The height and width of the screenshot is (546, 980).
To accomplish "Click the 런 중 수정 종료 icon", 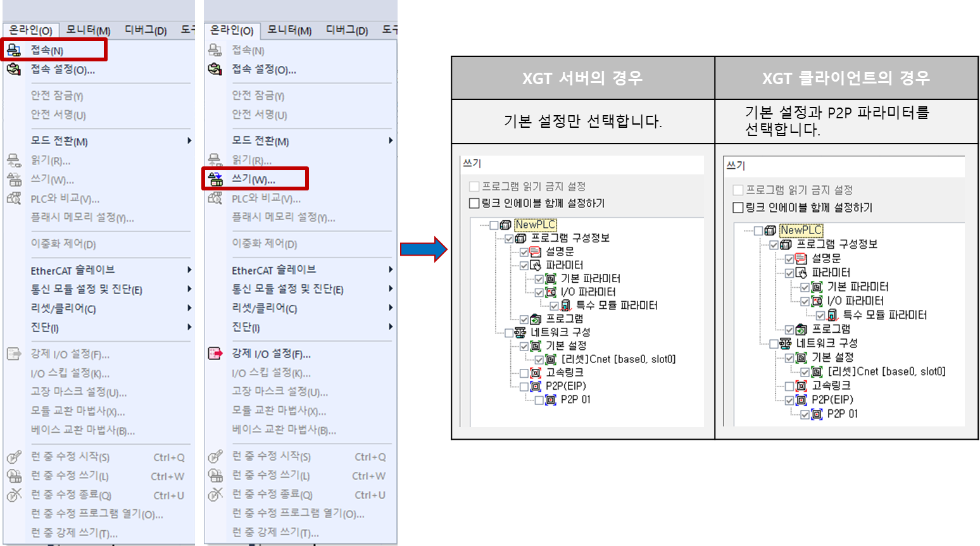I will click(x=14, y=494).
